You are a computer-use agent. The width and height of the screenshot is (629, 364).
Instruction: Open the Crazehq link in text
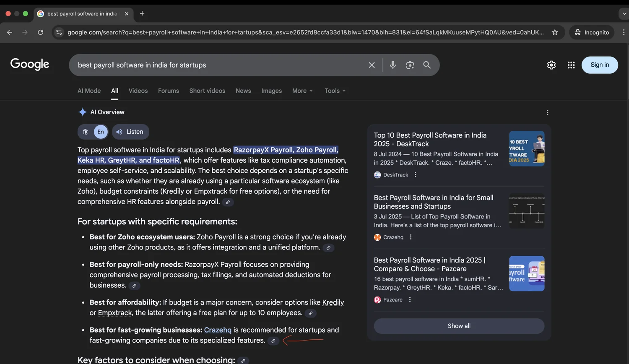coord(218,330)
